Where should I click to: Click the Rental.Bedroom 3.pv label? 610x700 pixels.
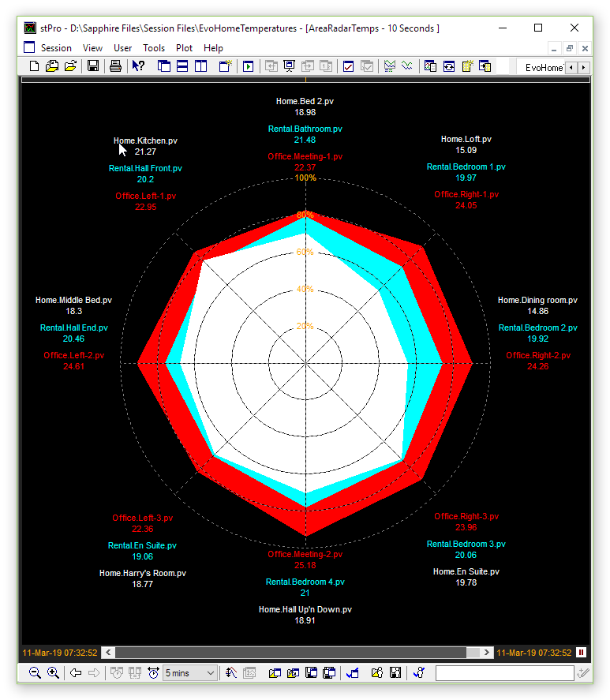coord(466,544)
